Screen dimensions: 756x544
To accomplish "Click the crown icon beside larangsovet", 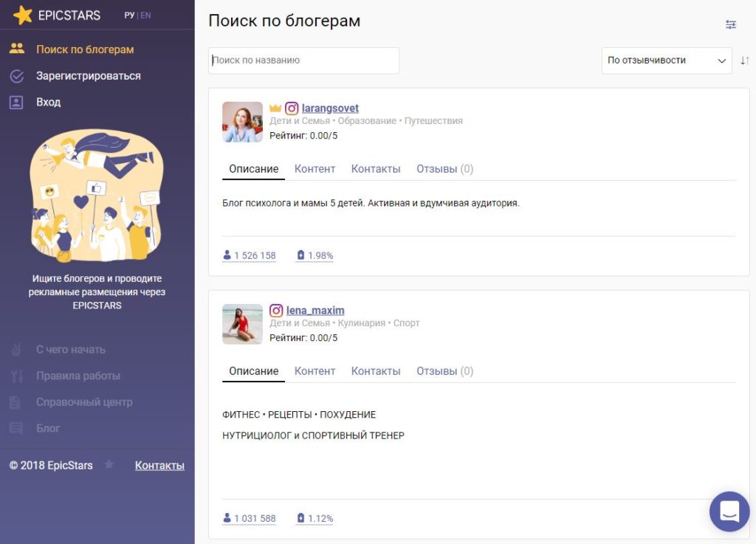I will tap(275, 108).
